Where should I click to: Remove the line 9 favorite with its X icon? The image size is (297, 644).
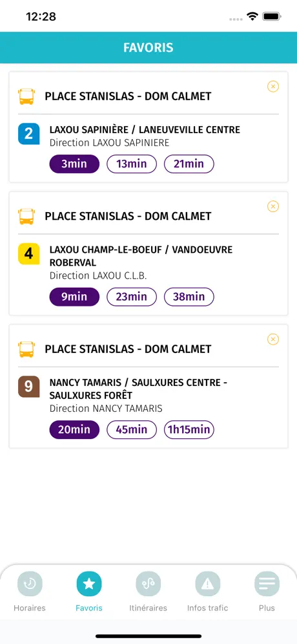(273, 339)
